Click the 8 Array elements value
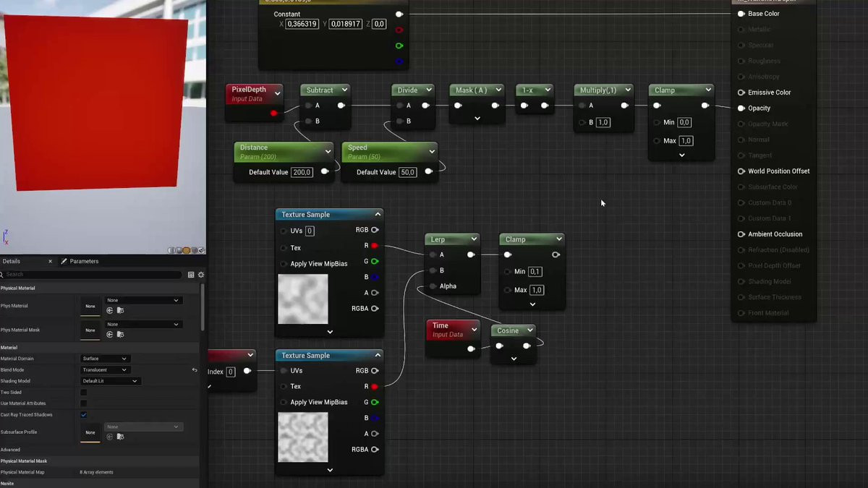 click(x=96, y=472)
